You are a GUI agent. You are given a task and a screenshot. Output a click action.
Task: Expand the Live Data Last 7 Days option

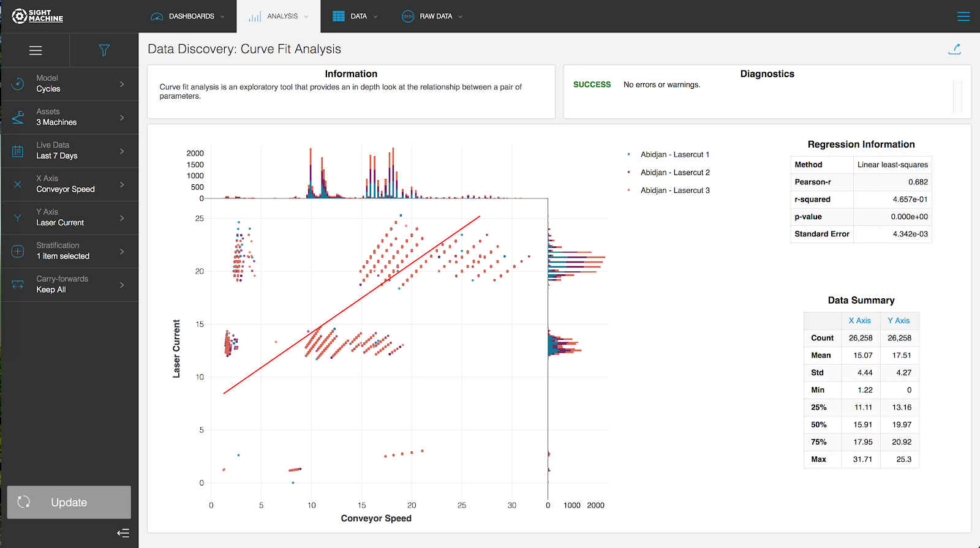[x=70, y=151]
